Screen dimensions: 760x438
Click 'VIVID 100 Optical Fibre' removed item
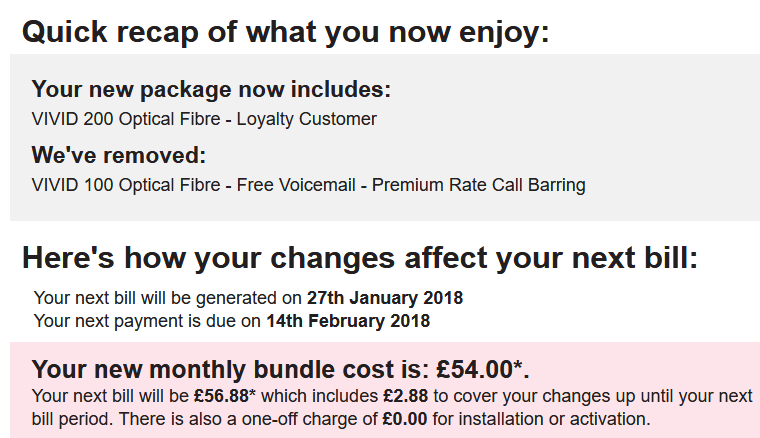click(126, 185)
